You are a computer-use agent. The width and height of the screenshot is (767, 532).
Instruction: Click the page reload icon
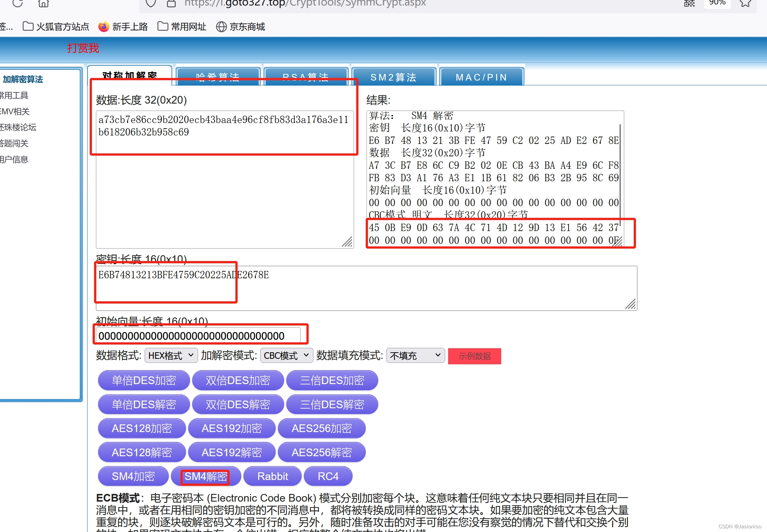[17, 3]
